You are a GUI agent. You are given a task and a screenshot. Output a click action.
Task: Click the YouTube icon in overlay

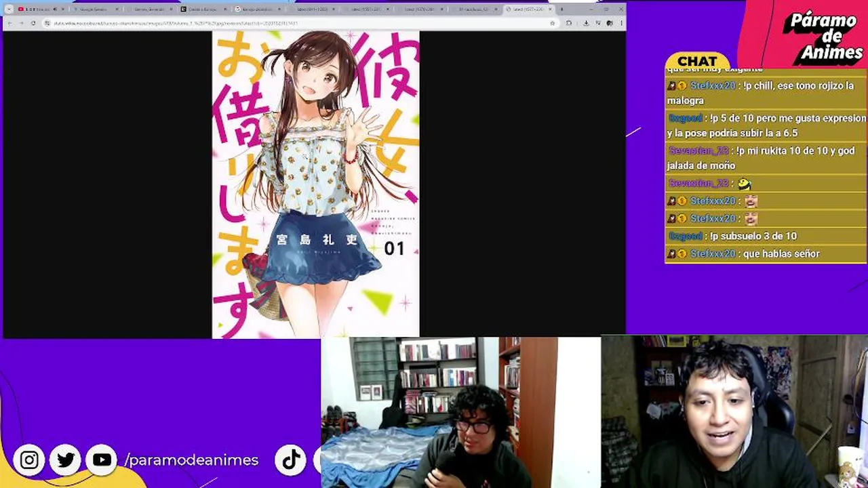click(x=102, y=460)
